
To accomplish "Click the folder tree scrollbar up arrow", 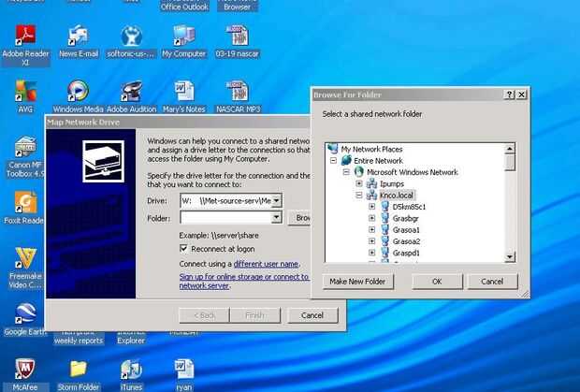I will tap(510, 149).
